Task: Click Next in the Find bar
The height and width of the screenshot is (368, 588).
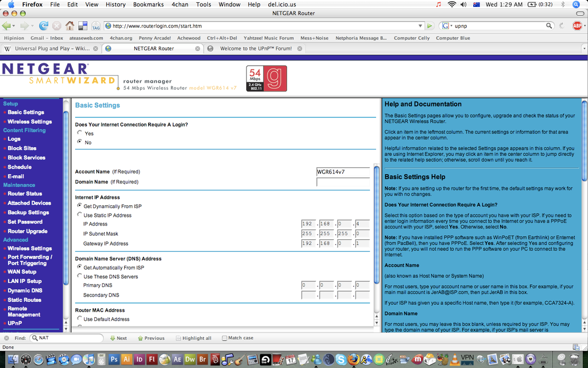Action: [118, 338]
